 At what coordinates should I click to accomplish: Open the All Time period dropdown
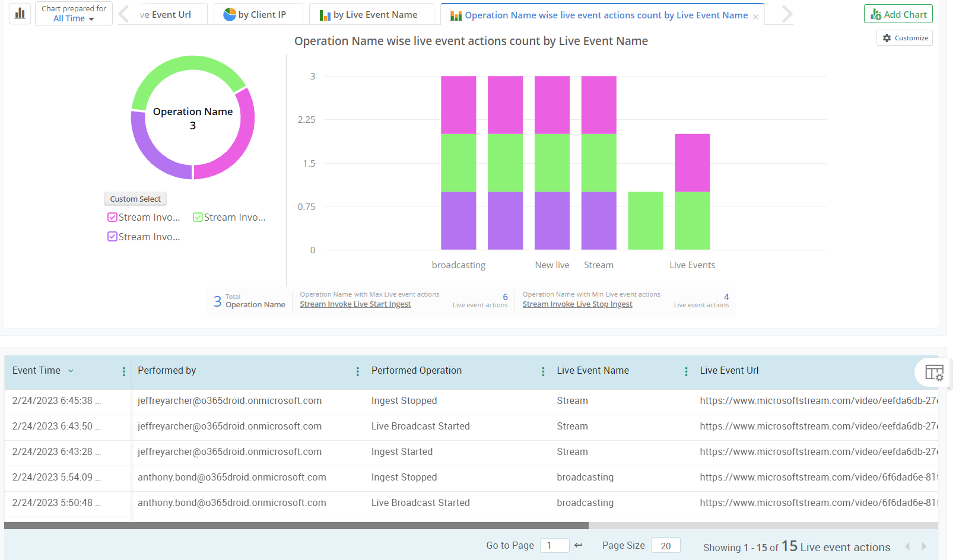[x=74, y=18]
